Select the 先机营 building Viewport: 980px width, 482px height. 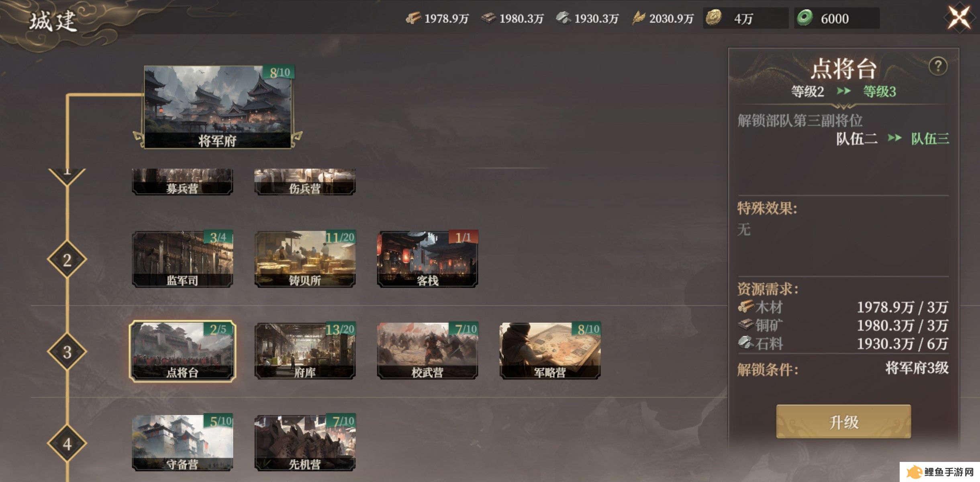(305, 443)
